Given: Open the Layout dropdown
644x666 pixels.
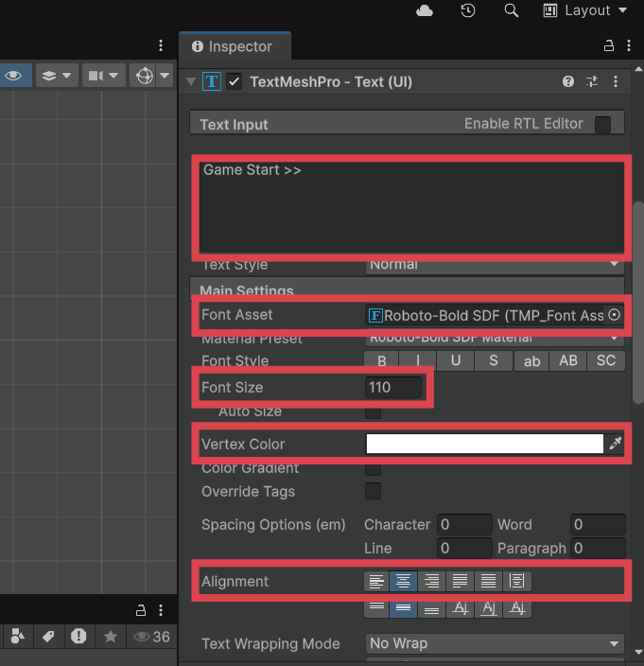Looking at the screenshot, I should 585,10.
